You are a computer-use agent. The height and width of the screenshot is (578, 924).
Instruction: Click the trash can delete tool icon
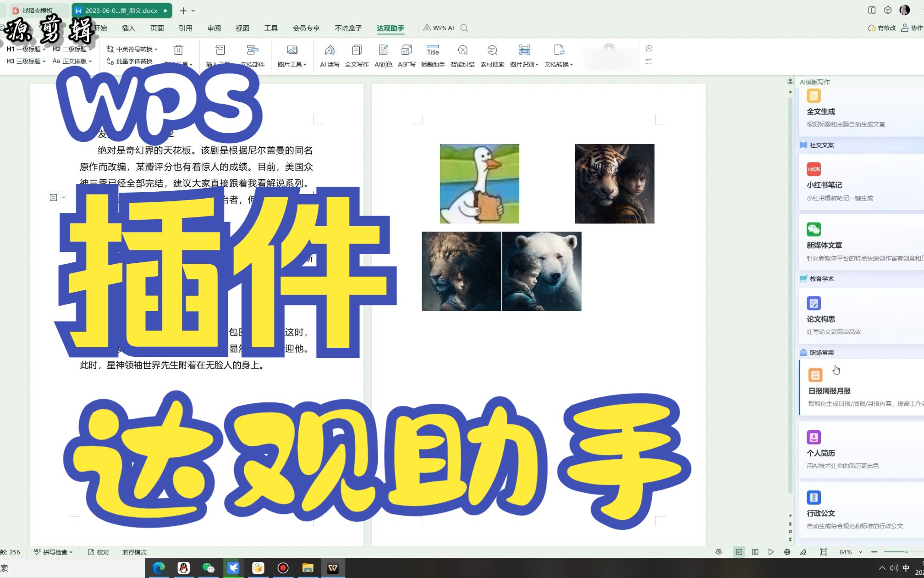[178, 50]
